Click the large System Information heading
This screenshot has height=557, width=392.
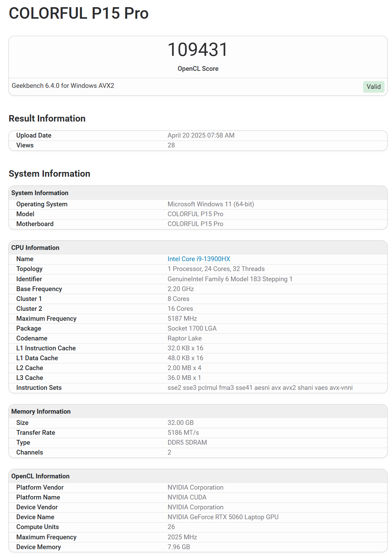coord(49,174)
